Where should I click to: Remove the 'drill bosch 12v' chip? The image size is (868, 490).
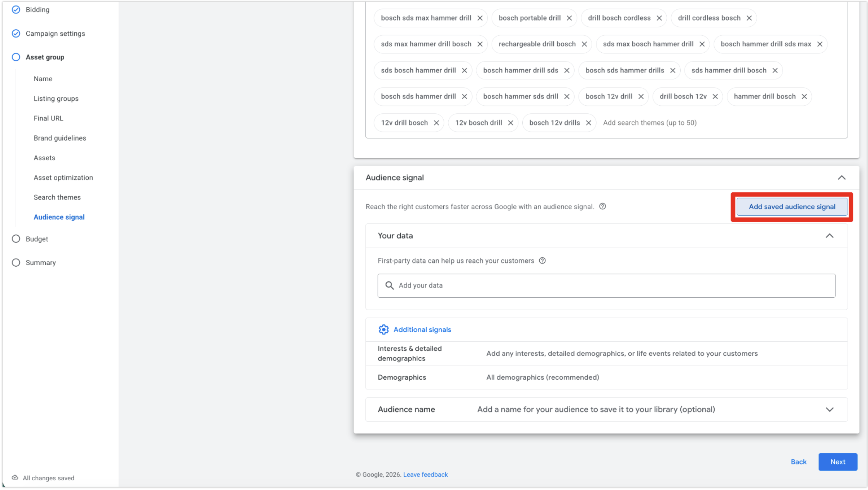pos(715,96)
